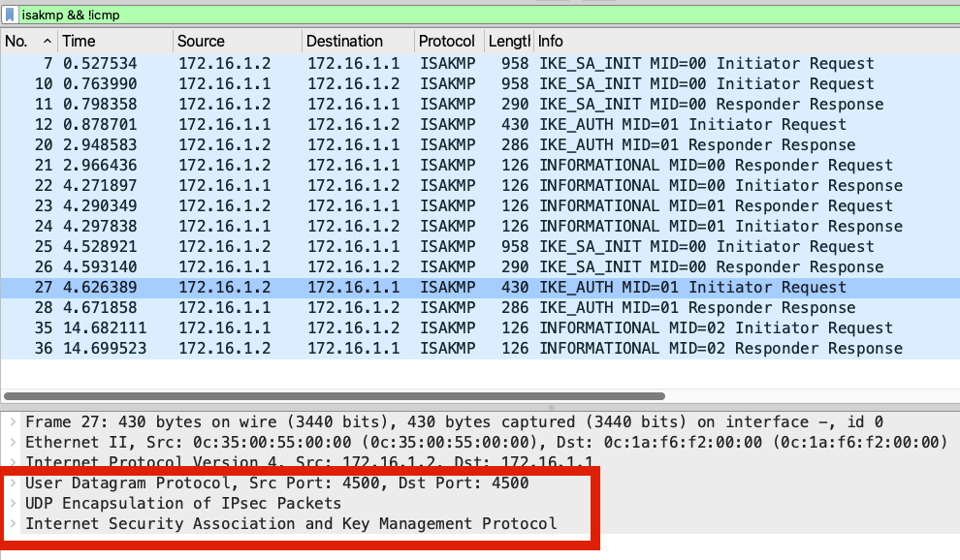Click the horizontal scrollbar of packet list
The width and height of the screenshot is (960, 560).
335,396
